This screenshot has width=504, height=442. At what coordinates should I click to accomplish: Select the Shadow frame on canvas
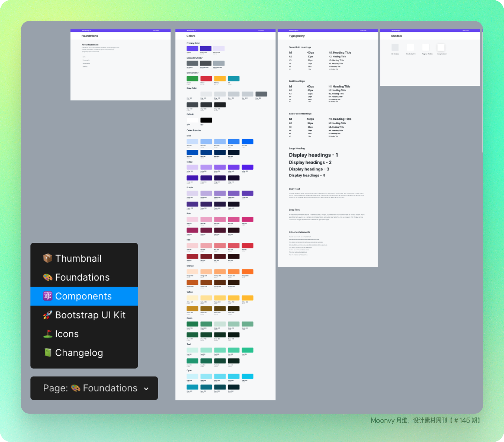pos(430,57)
